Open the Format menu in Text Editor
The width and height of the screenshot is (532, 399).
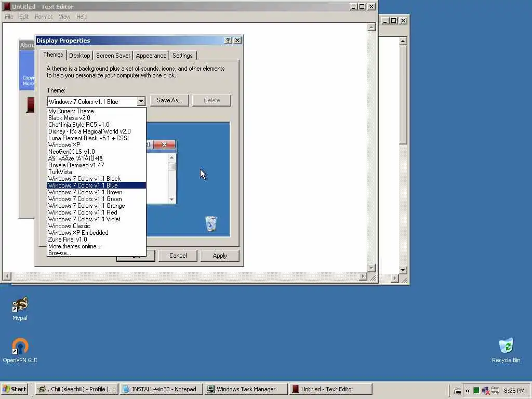pyautogui.click(x=44, y=17)
